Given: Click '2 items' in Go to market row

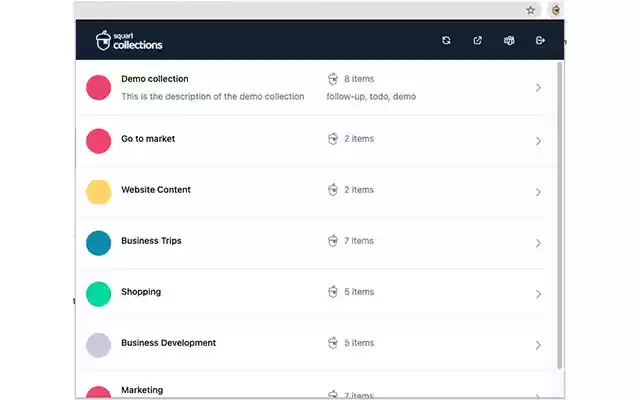Looking at the screenshot, I should pos(359,139).
